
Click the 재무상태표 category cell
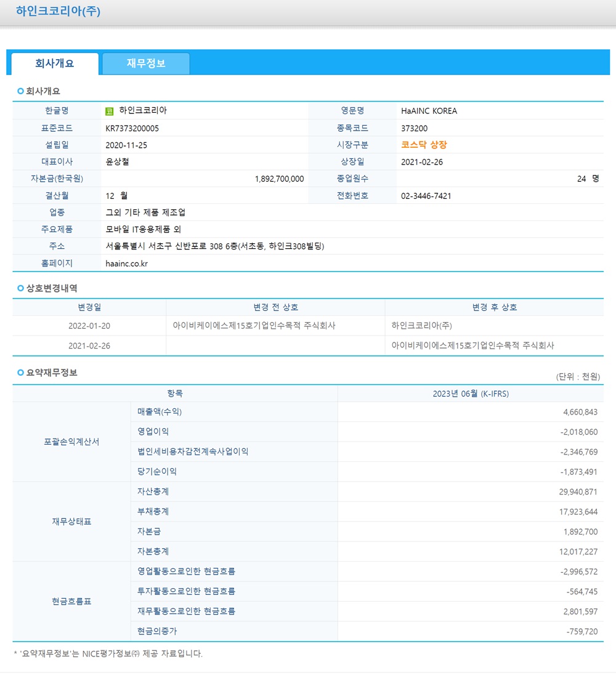[x=71, y=522]
